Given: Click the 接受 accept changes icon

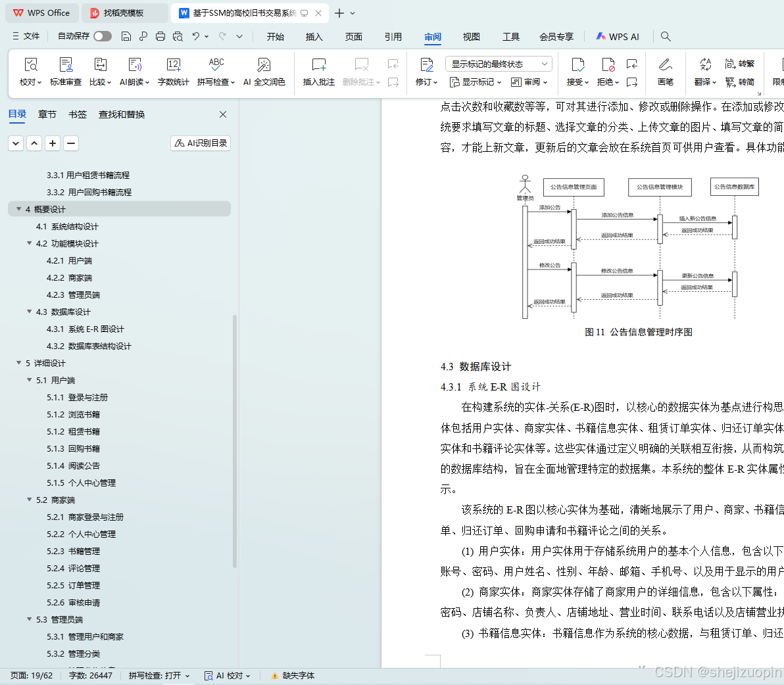Looking at the screenshot, I should [577, 65].
